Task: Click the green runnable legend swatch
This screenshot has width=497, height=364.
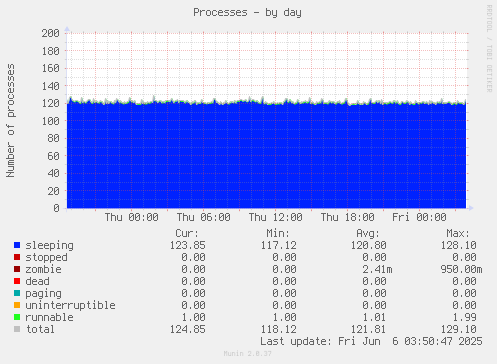Action: pos(17,317)
